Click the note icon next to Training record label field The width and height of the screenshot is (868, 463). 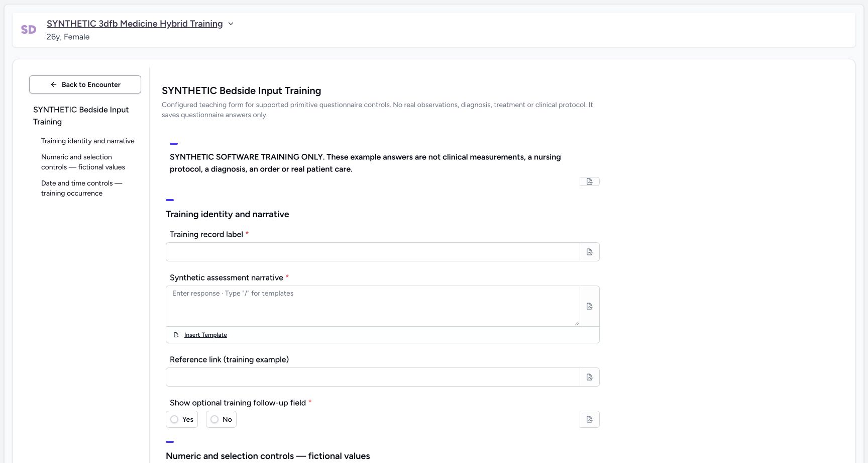tap(590, 252)
